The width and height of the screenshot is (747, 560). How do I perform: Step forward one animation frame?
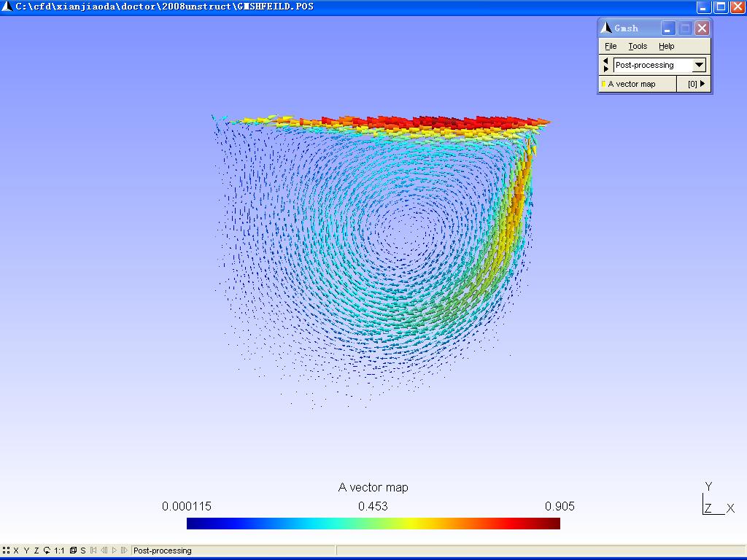coord(124,551)
